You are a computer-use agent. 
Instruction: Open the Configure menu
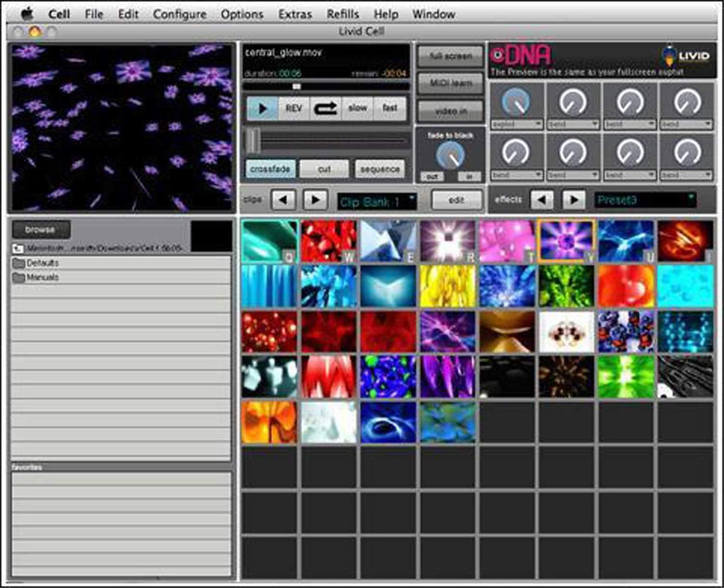[179, 15]
